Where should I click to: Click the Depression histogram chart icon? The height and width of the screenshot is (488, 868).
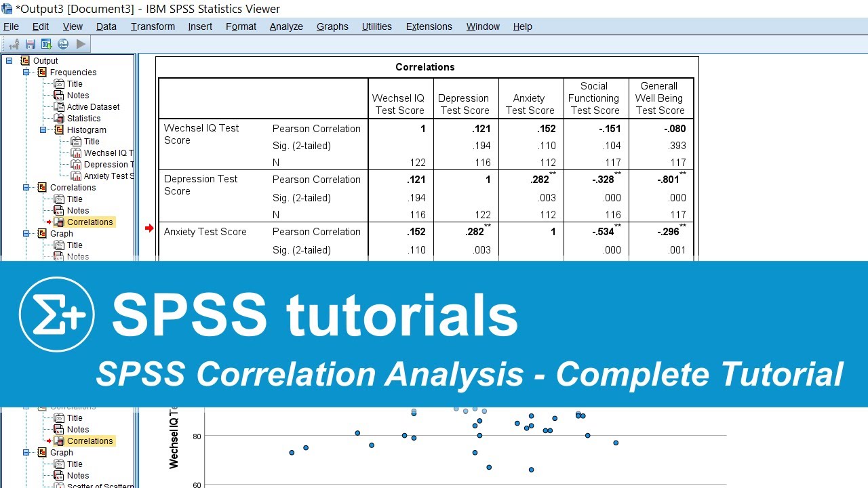(76, 165)
